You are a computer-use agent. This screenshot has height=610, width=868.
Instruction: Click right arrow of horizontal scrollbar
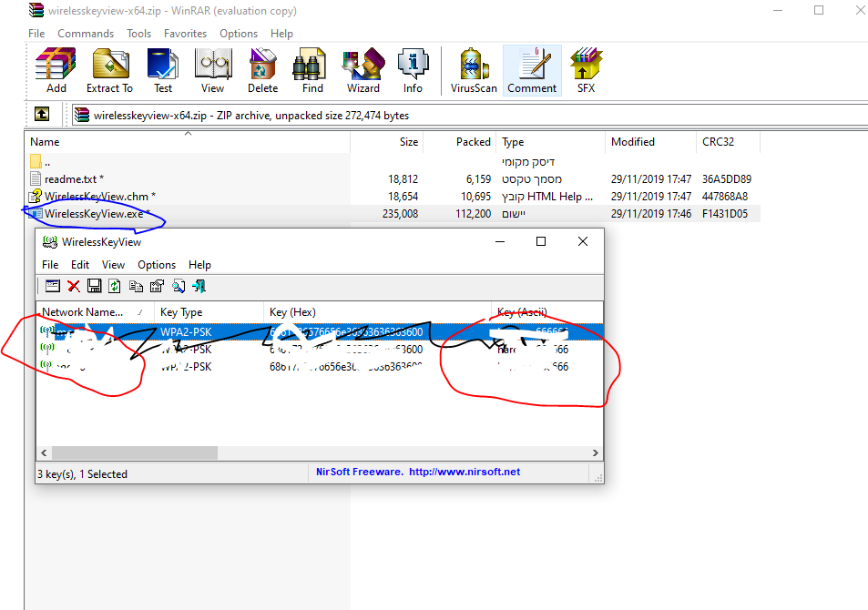(x=596, y=452)
